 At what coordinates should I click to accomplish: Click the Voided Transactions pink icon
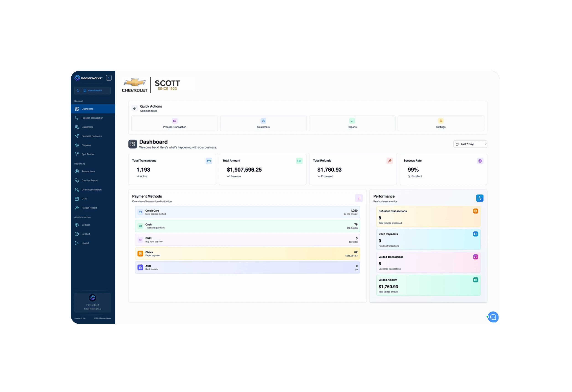476,257
